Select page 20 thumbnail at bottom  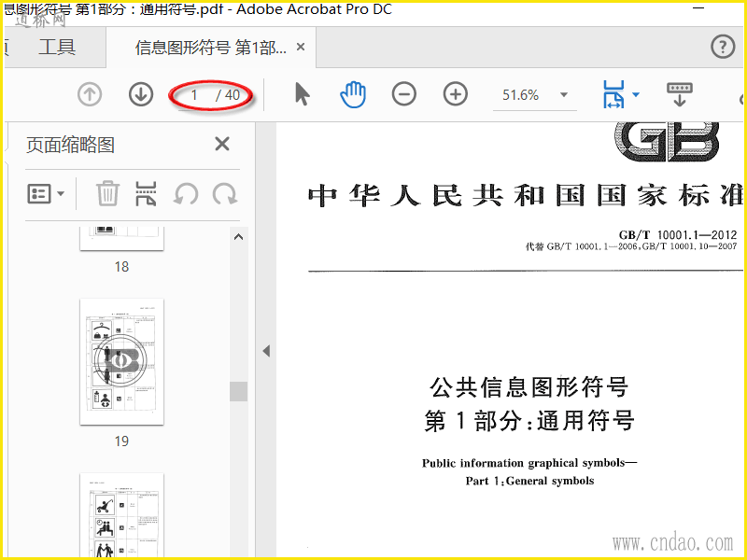click(x=122, y=515)
